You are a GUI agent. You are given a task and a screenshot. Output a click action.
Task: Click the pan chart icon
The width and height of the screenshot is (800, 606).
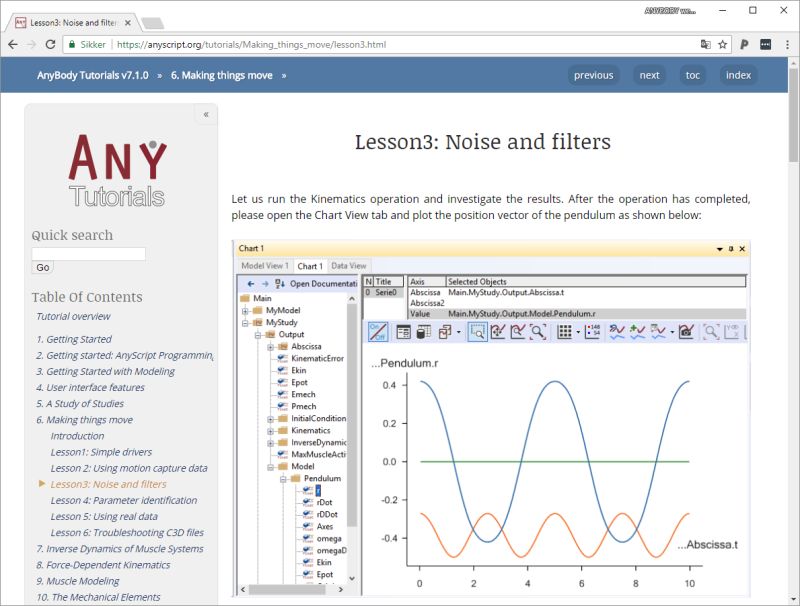pyautogui.click(x=497, y=332)
